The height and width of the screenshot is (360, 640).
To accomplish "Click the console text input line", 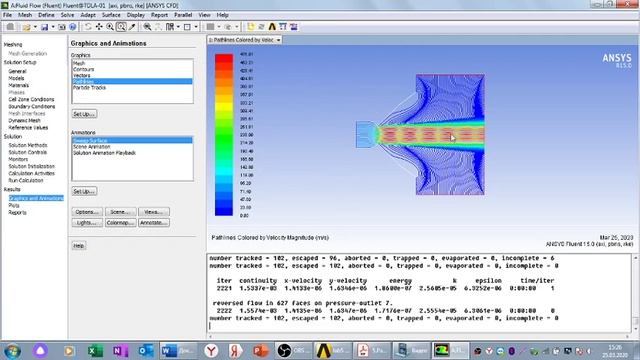I will (420, 326).
